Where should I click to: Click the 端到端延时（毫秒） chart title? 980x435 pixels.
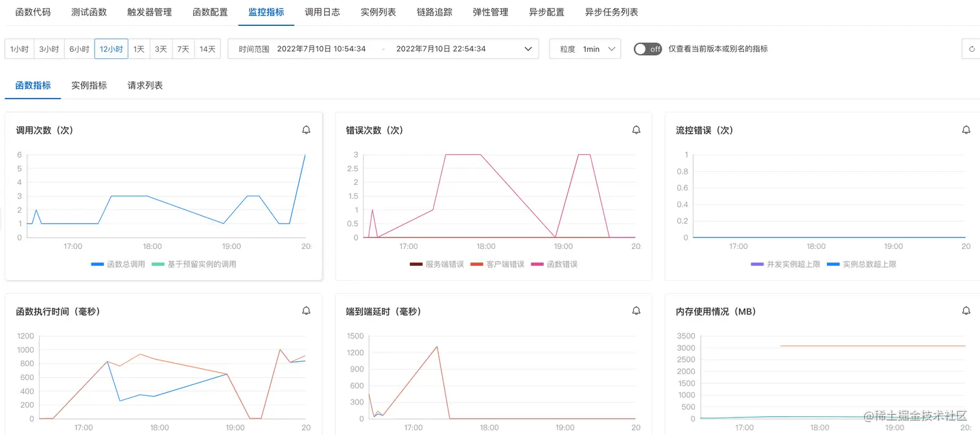click(384, 311)
